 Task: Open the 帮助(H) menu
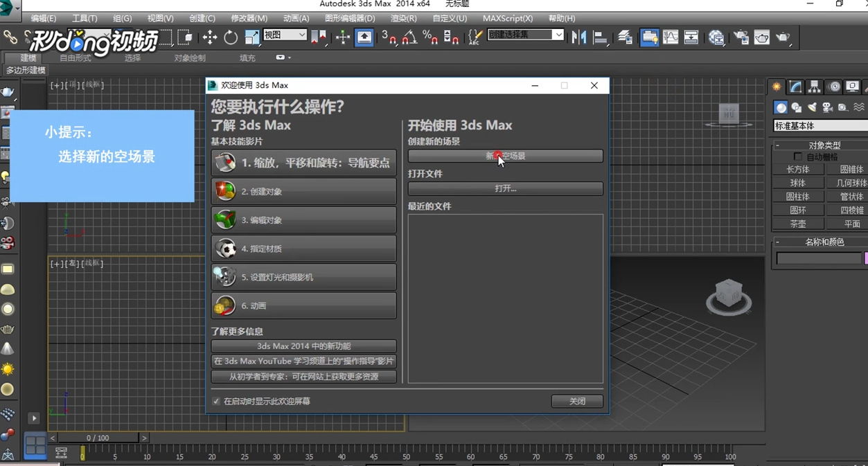tap(562, 19)
